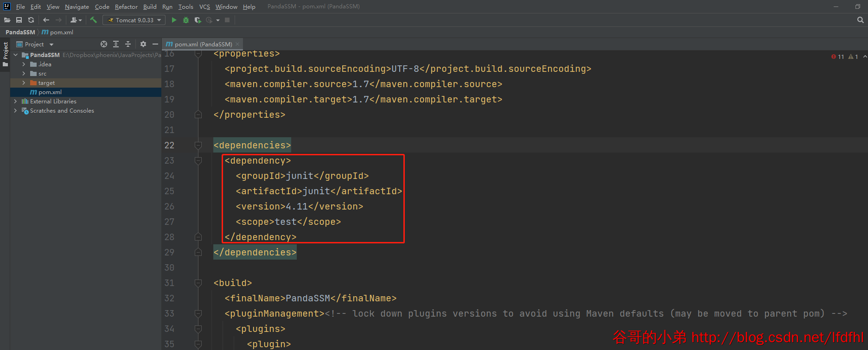Open the Window menu

226,6
